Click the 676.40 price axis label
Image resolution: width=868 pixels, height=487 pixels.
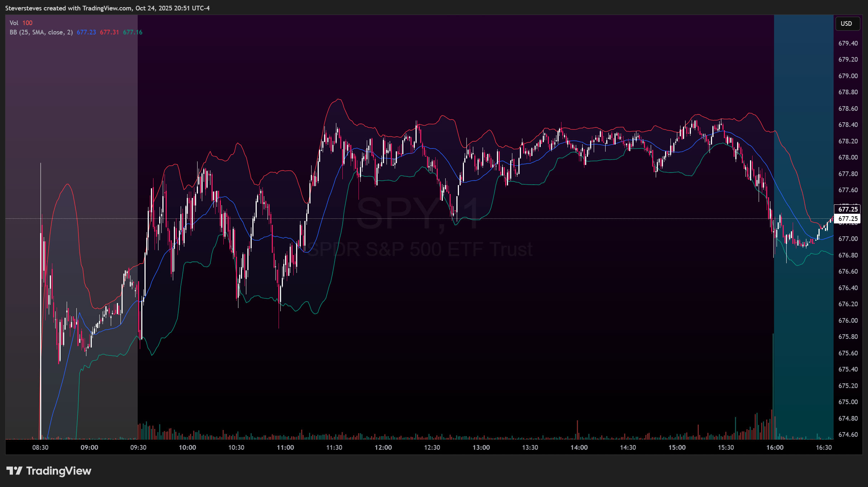[x=848, y=288]
